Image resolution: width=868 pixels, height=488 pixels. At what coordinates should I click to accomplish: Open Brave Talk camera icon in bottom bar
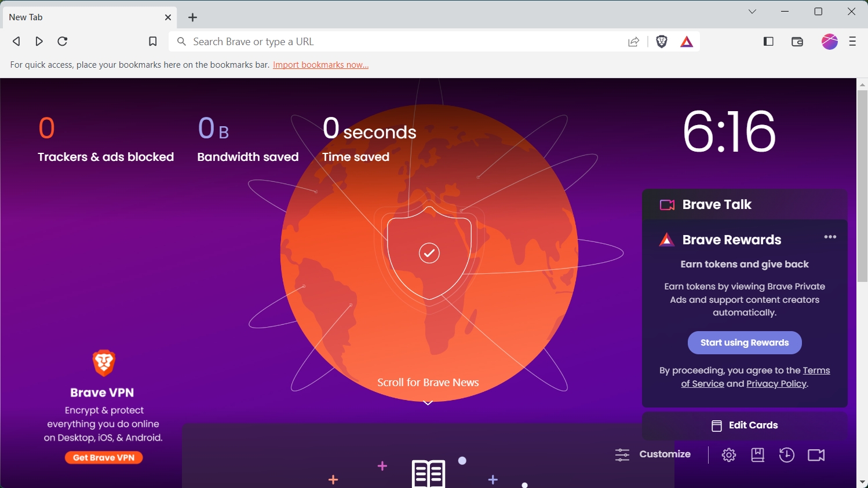click(x=816, y=455)
